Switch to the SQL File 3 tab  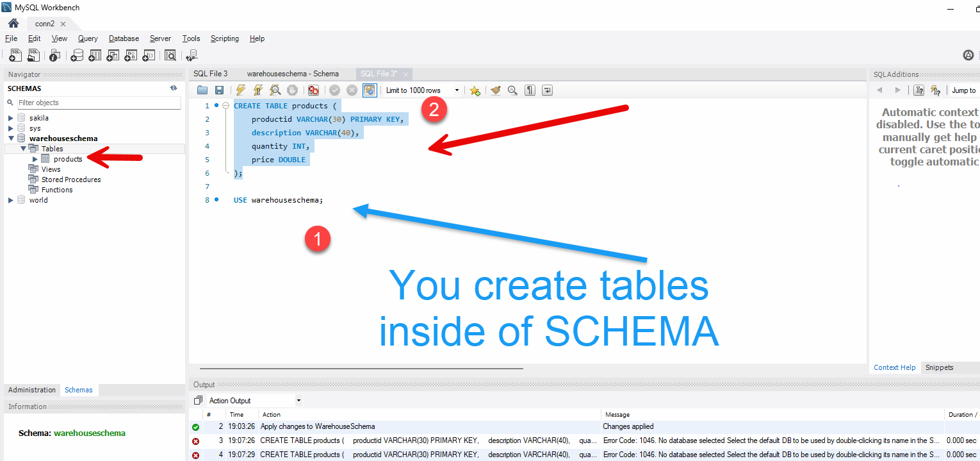pos(210,74)
